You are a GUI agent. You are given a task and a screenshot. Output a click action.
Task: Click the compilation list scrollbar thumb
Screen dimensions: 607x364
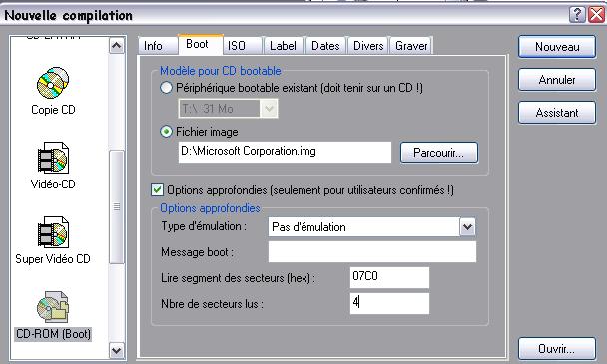(116, 207)
